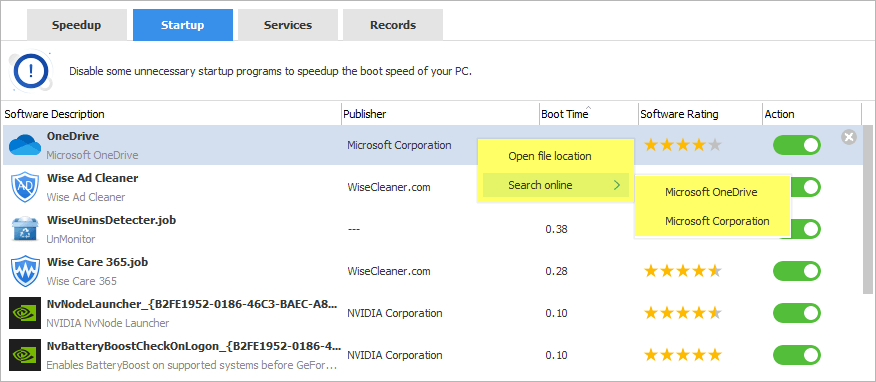
Task: Click the Wise Care 365 shield icon
Action: click(25, 271)
